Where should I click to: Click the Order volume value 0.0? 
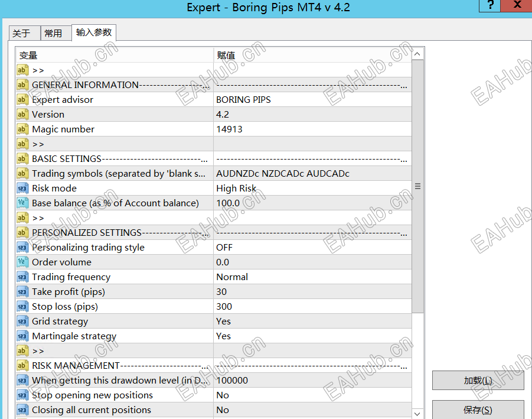[x=312, y=262]
